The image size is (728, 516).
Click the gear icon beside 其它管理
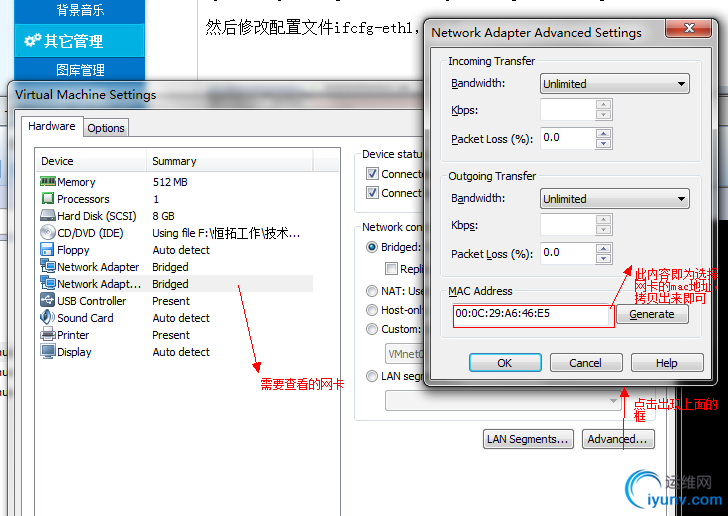[32, 41]
